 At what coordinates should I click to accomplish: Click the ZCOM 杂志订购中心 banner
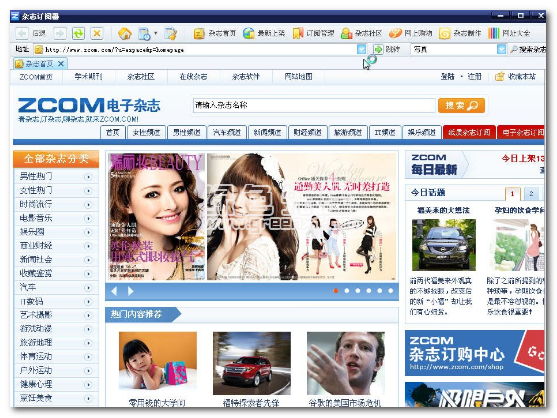point(474,353)
